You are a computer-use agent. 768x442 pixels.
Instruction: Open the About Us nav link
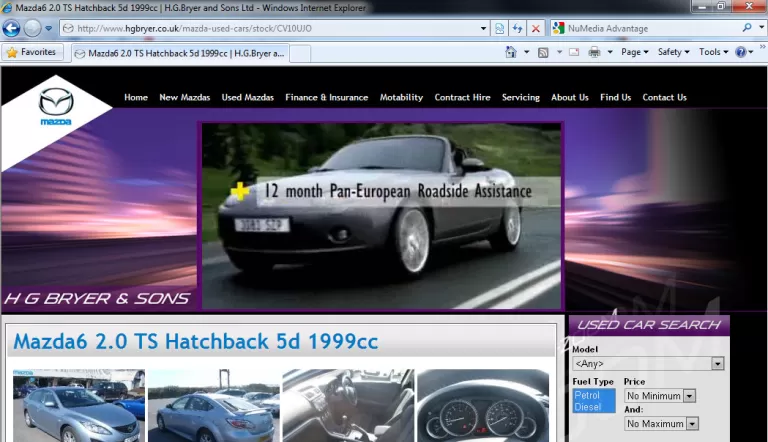(x=570, y=98)
